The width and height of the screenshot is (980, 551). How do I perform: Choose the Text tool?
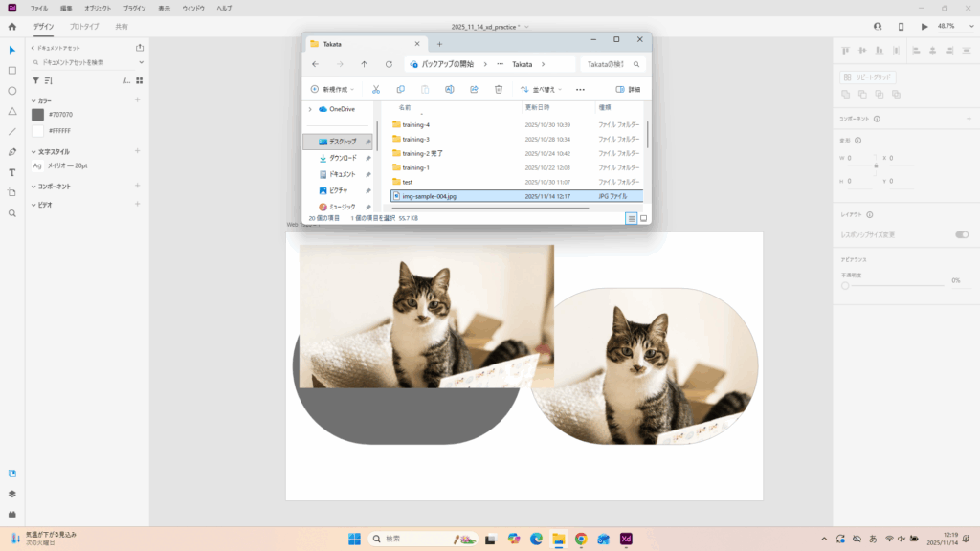(x=12, y=172)
